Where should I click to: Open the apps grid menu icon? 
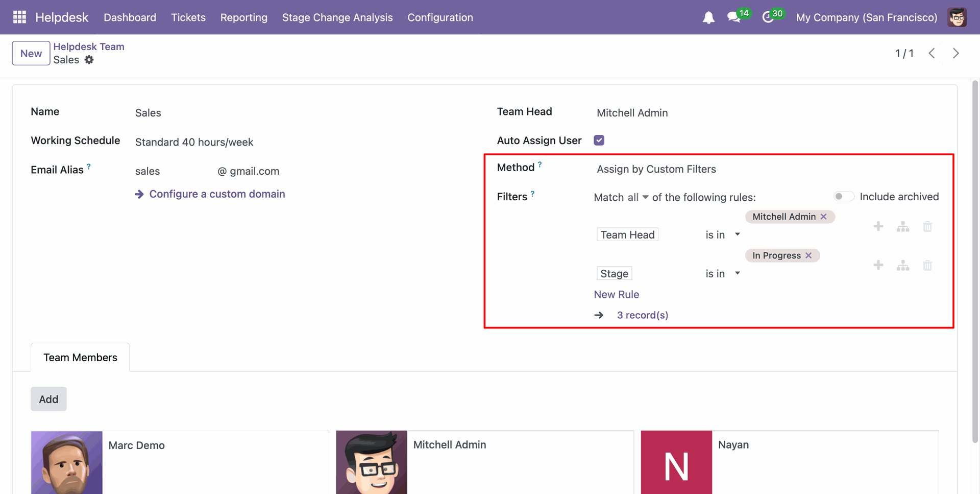pyautogui.click(x=19, y=17)
